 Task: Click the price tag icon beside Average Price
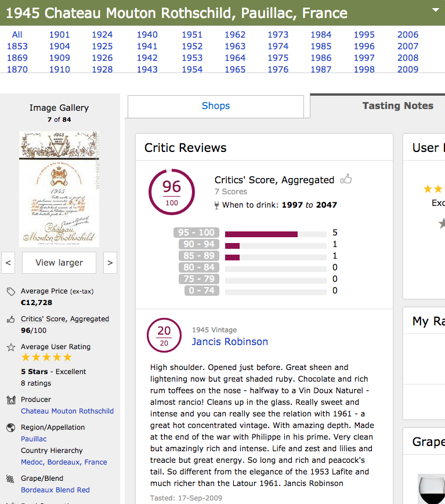pos(10,291)
